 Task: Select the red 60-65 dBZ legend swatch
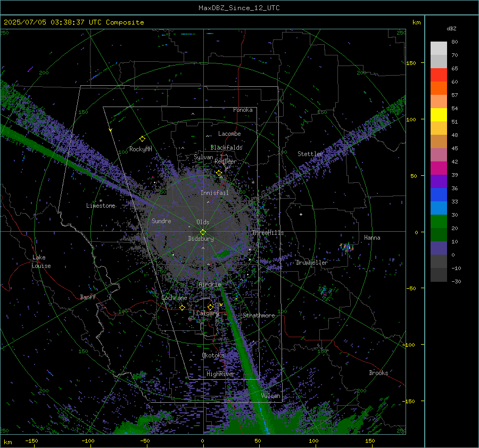coord(439,75)
